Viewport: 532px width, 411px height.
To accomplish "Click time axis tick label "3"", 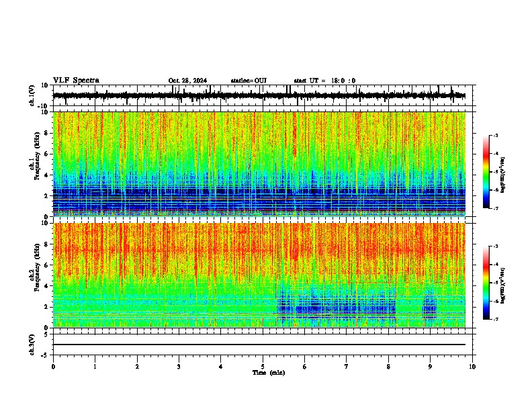I will pyautogui.click(x=179, y=367).
